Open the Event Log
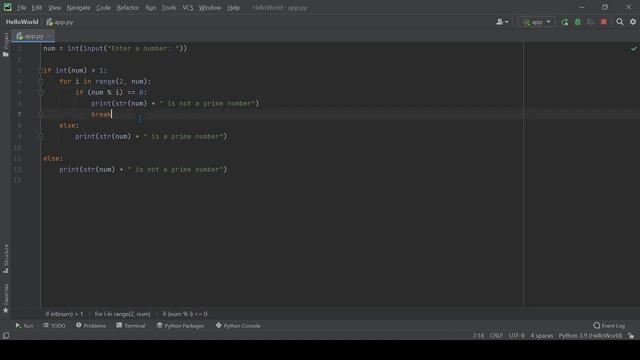 pos(609,326)
